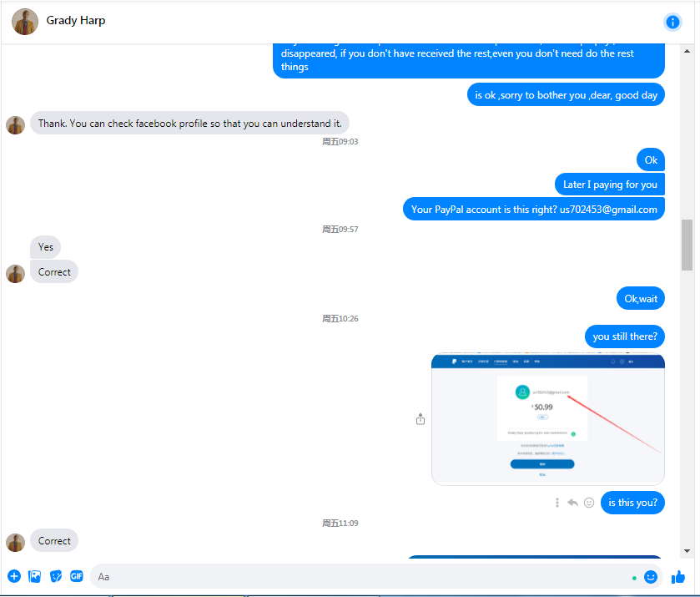React to 'is this you?' with emoji
The width and height of the screenshot is (700, 597).
pyautogui.click(x=589, y=503)
